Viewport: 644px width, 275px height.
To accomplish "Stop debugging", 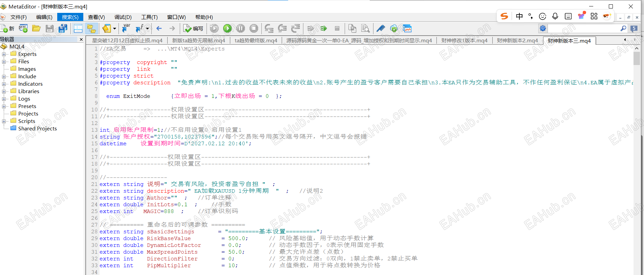I will coord(254,29).
